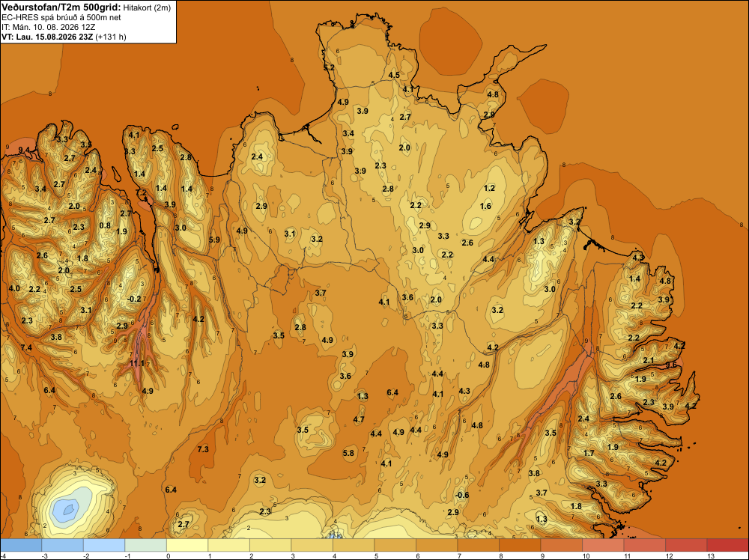
Task: Pick the blue legend swatch between -4 and -3
Action: [x=21, y=545]
